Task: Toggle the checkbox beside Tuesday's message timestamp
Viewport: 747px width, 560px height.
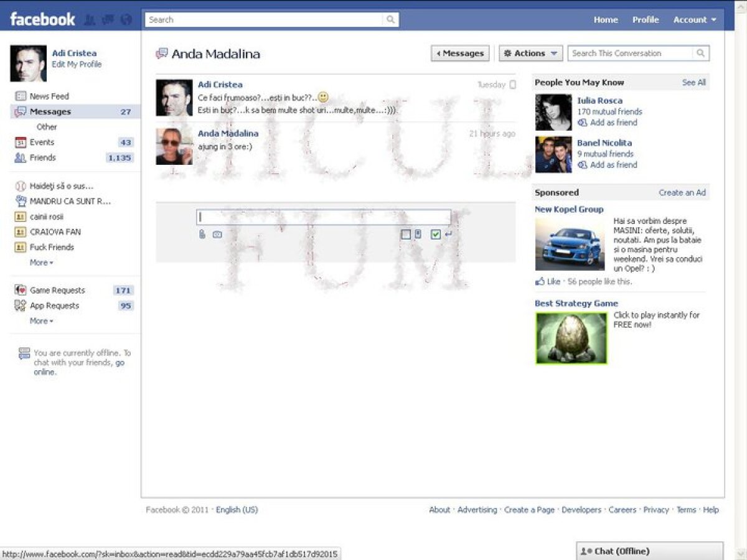Action: [x=512, y=85]
